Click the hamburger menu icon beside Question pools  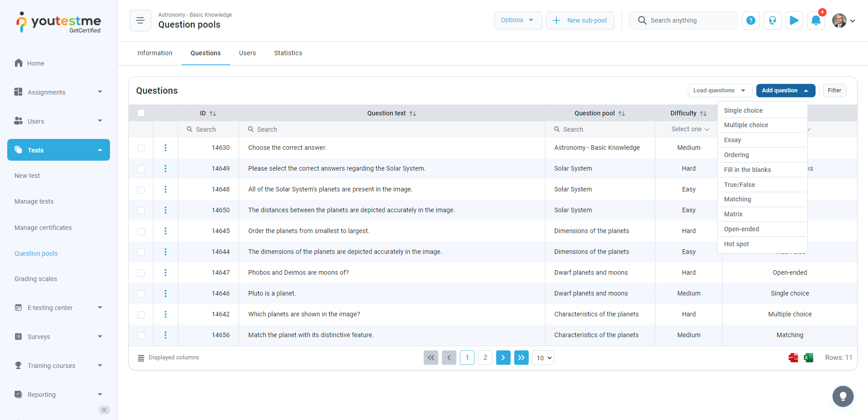[140, 20]
